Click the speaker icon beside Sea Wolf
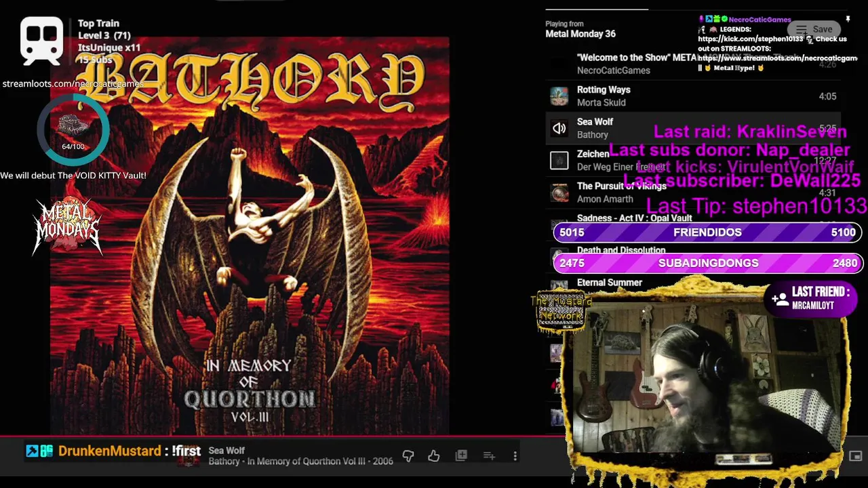This screenshot has height=488, width=868. point(559,128)
